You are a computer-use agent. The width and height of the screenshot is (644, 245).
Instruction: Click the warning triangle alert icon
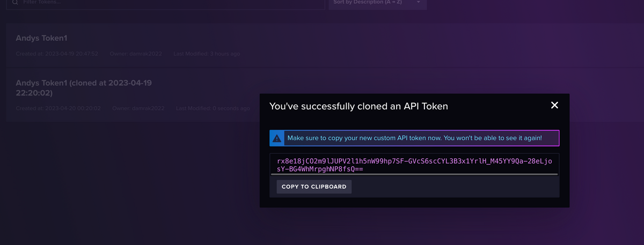(276, 138)
